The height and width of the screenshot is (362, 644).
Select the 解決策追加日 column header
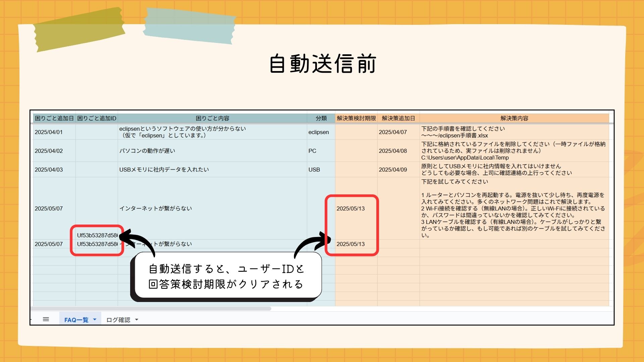(x=398, y=118)
